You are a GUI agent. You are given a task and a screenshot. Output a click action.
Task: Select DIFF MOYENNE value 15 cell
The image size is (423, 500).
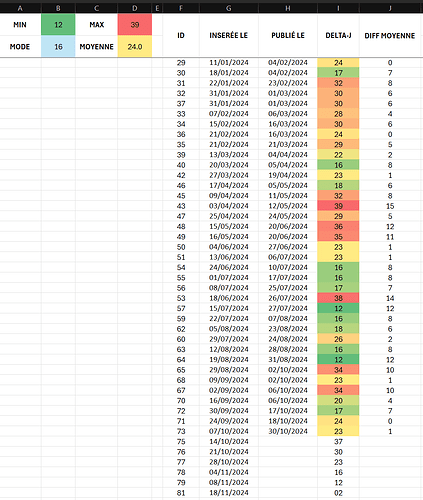(390, 206)
